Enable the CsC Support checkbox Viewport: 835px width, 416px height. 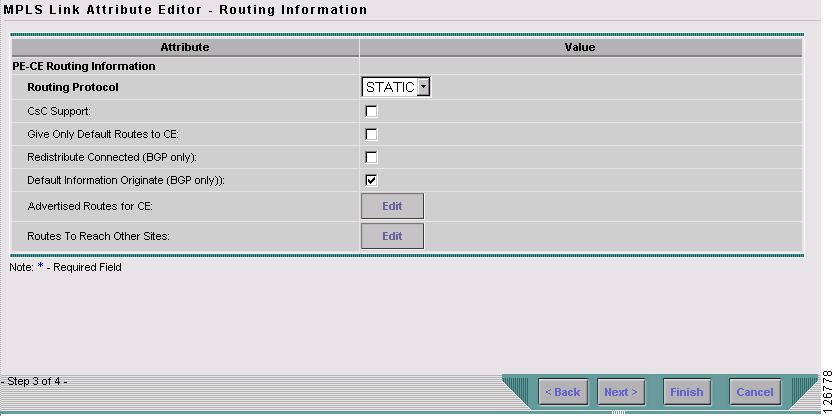coord(371,111)
